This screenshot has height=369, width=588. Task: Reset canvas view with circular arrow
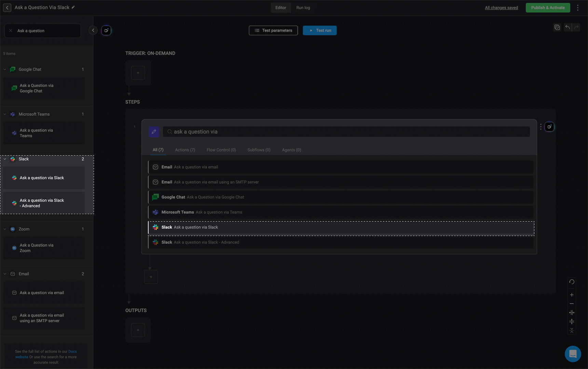click(x=572, y=282)
